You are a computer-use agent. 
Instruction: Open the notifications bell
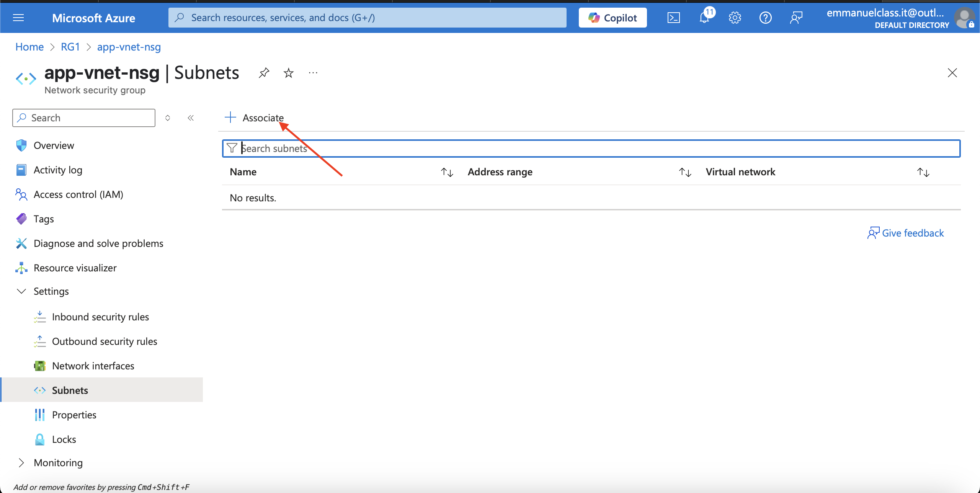pos(704,18)
